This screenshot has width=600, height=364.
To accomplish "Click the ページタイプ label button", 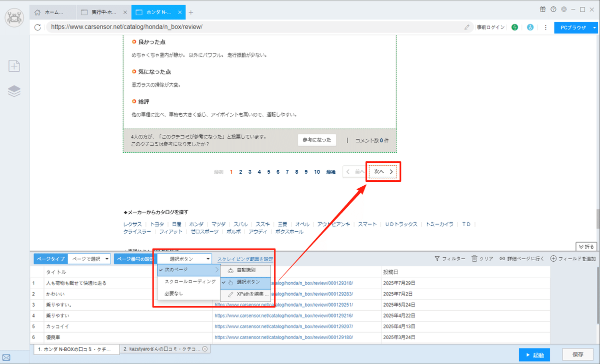I will pyautogui.click(x=50, y=259).
